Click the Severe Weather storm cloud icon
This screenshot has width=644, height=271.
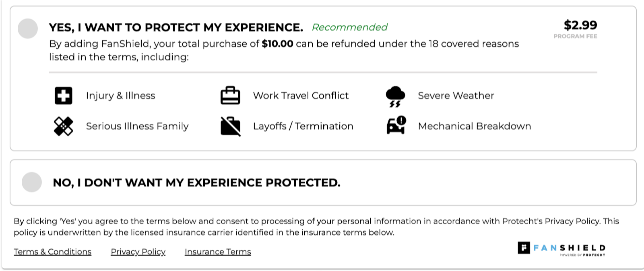(395, 97)
